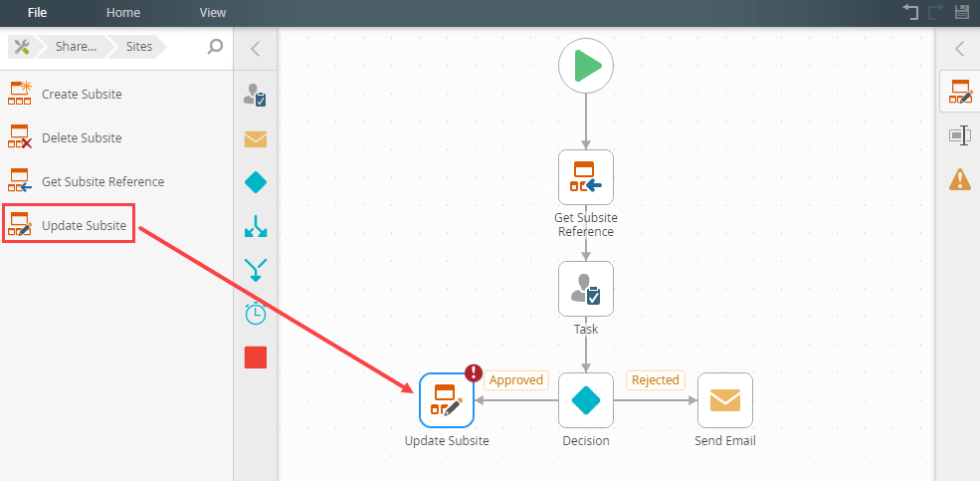Select the envelope Send Email favorites icon
980x481 pixels.
(x=255, y=139)
